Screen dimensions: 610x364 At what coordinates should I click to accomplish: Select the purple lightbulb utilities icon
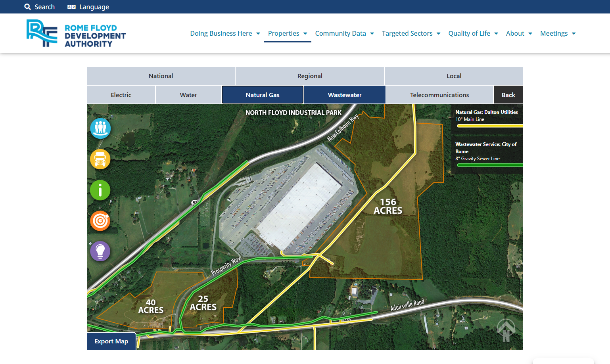[100, 251]
